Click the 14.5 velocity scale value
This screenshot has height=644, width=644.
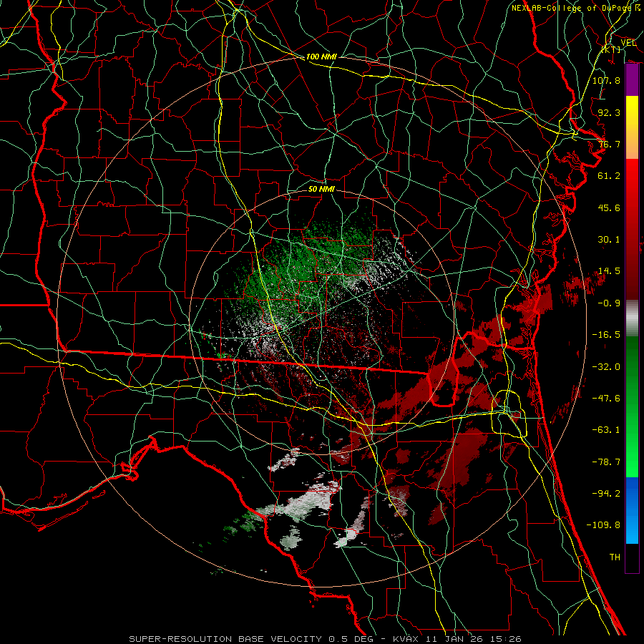pyautogui.click(x=609, y=271)
